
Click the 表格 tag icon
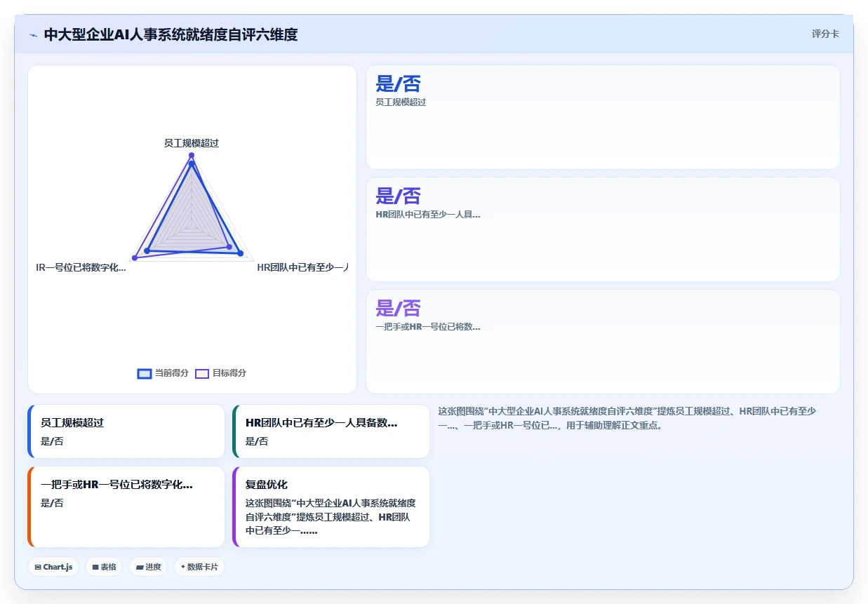[x=95, y=567]
